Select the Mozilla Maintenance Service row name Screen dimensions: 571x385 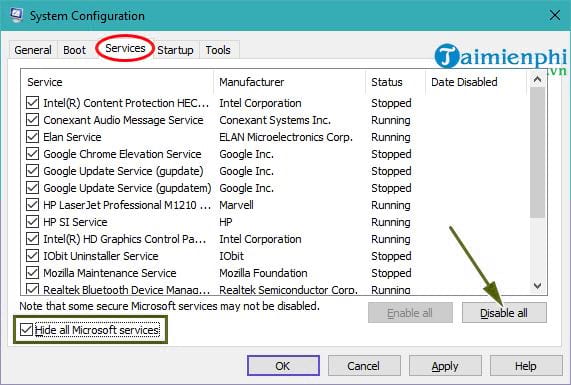(x=110, y=273)
